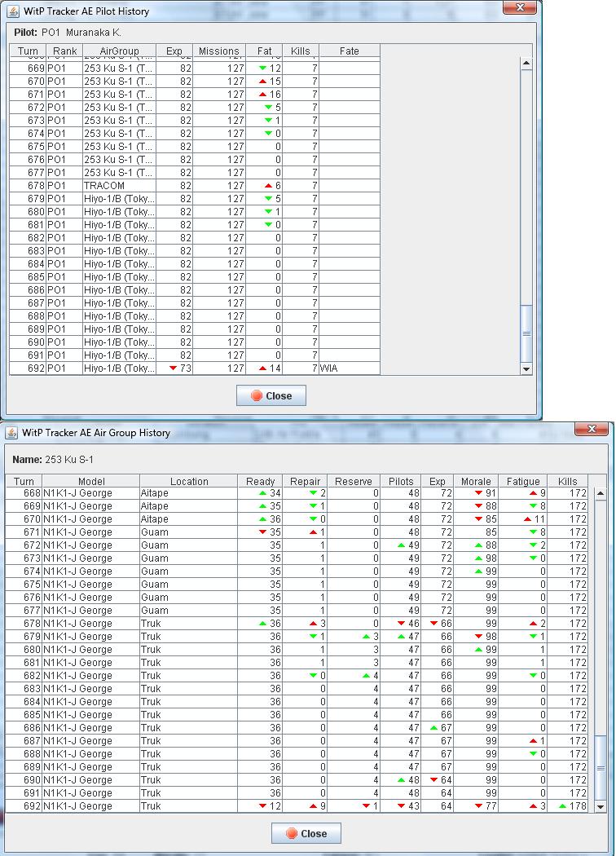Select Morale value 91 in turn 668

(476, 493)
